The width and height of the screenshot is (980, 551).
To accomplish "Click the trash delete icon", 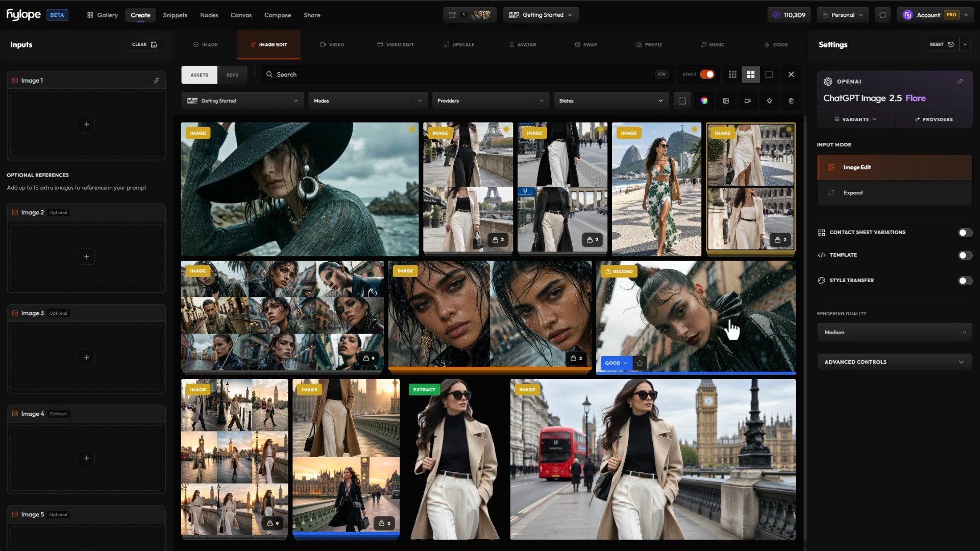I will coord(791,101).
